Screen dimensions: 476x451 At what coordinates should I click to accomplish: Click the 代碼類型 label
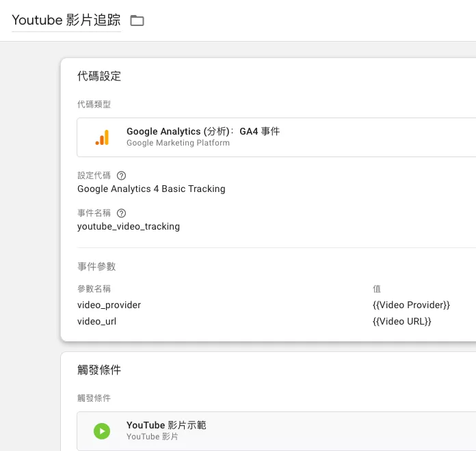pos(94,105)
